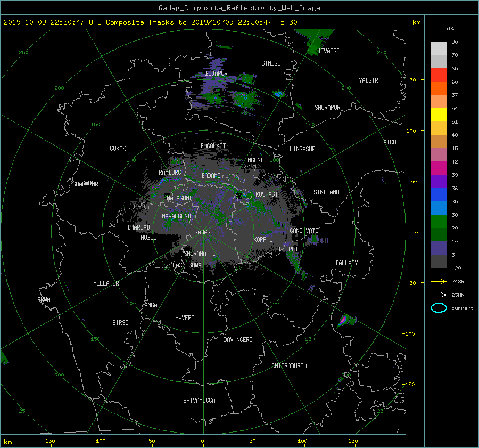
Task: Click the SIRSI city label
Action: click(120, 323)
